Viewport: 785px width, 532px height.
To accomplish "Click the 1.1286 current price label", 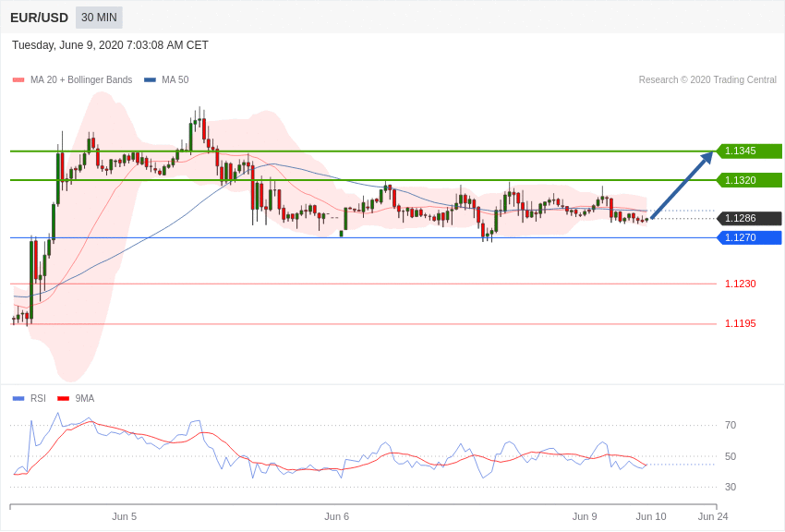I will (749, 218).
